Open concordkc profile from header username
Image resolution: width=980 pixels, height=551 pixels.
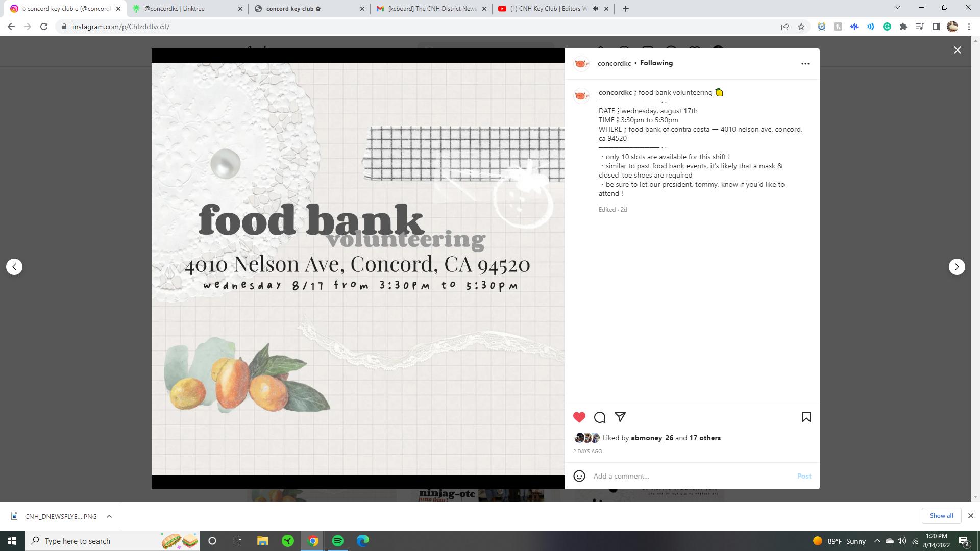pos(614,63)
